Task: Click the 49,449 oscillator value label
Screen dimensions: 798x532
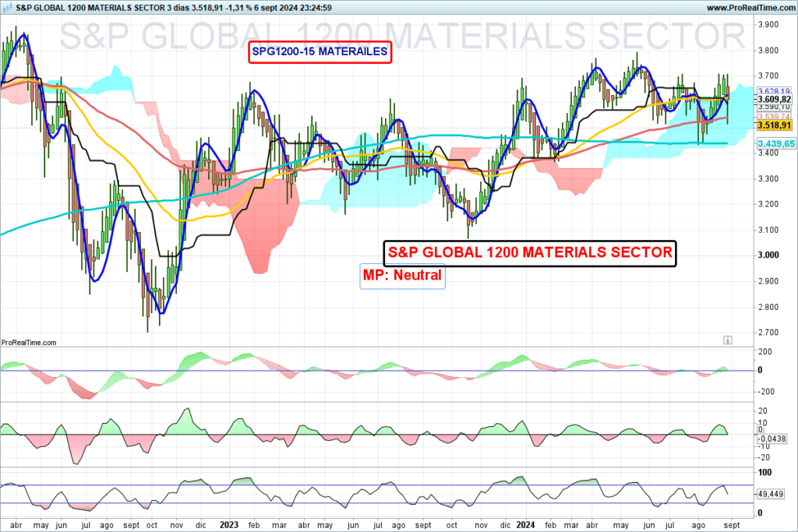Action: click(x=771, y=494)
